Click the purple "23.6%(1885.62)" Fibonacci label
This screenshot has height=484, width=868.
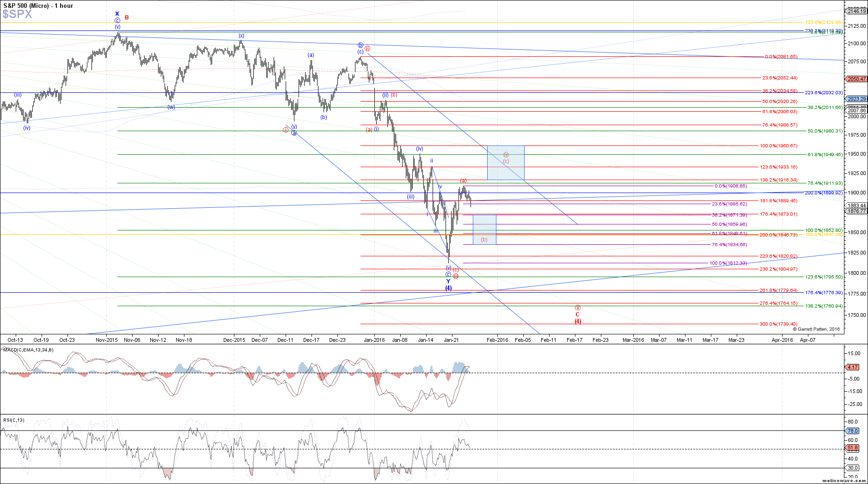(729, 204)
